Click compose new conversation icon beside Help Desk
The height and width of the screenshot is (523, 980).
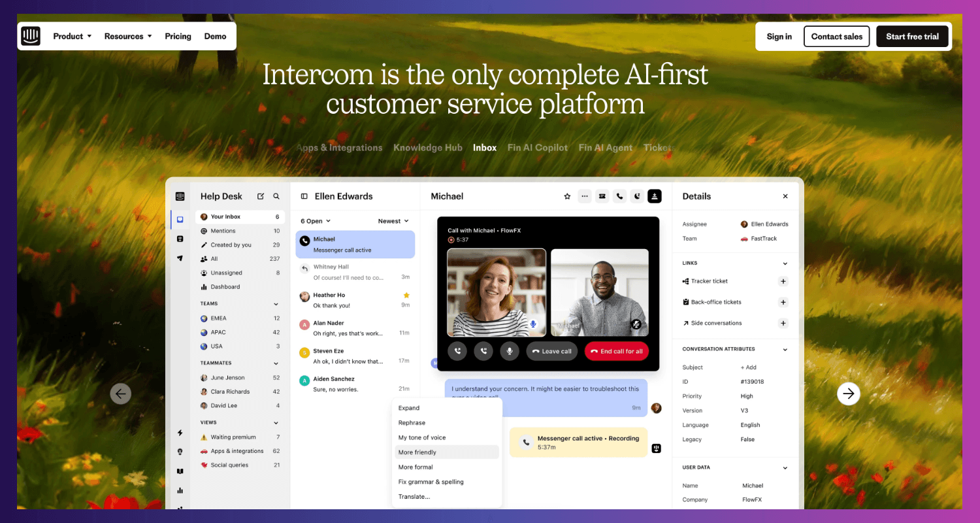[x=261, y=196]
